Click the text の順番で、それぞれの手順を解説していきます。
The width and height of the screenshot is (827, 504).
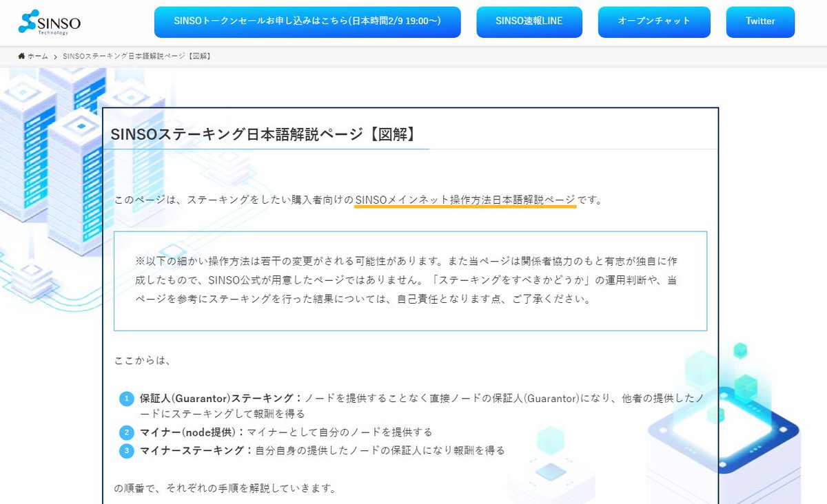(x=225, y=489)
